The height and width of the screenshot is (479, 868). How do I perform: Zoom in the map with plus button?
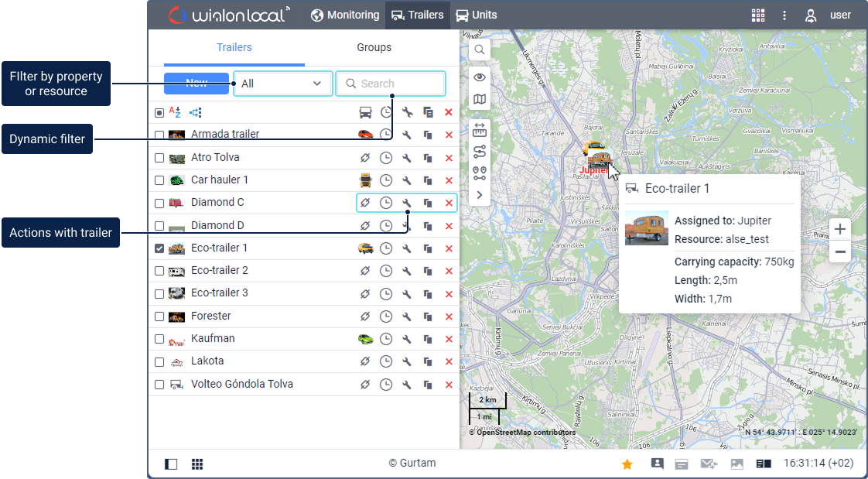tap(840, 229)
